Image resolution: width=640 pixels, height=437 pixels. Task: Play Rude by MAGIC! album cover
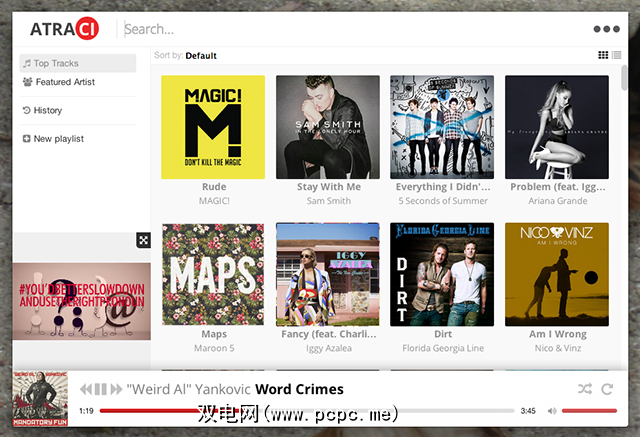coord(213,127)
